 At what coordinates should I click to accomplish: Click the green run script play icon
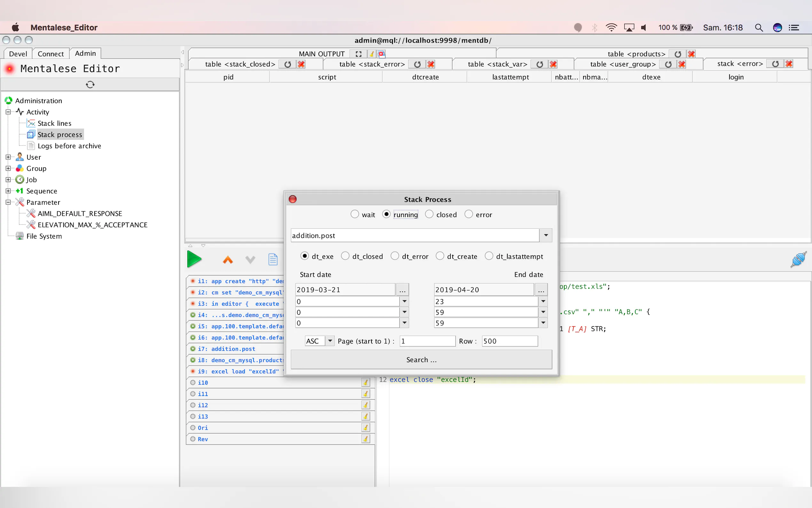[194, 259]
